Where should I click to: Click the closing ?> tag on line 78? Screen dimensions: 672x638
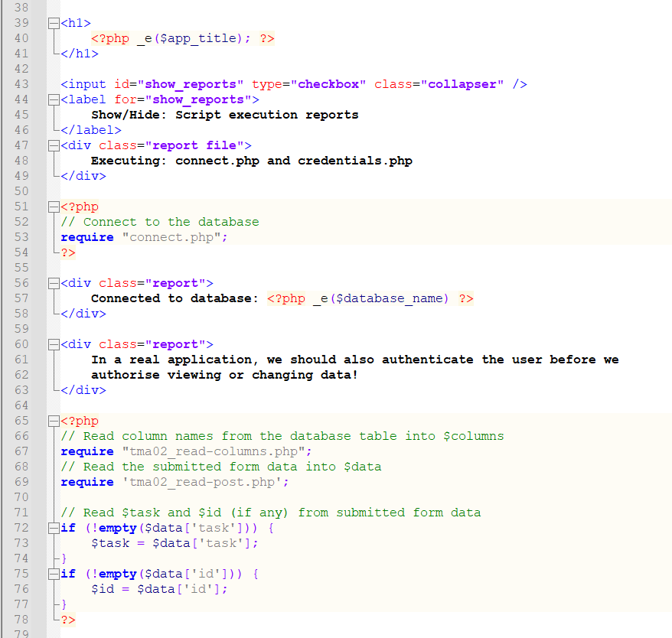point(67,619)
